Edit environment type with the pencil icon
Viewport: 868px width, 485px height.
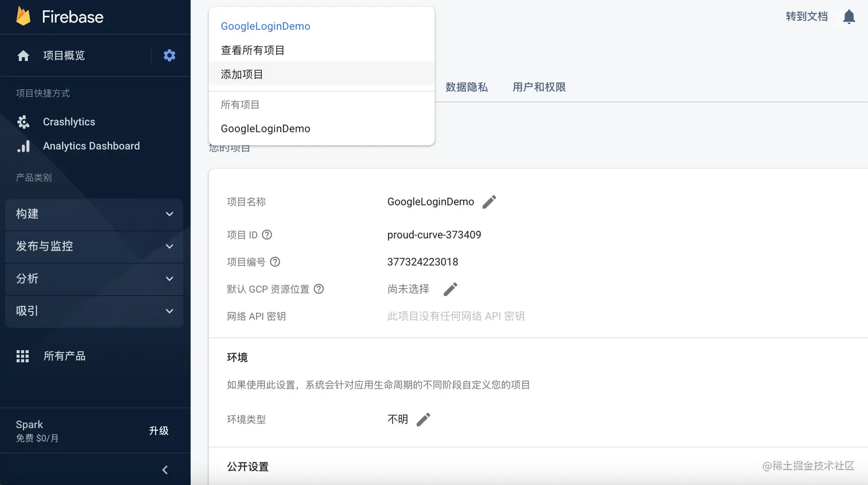coord(424,420)
